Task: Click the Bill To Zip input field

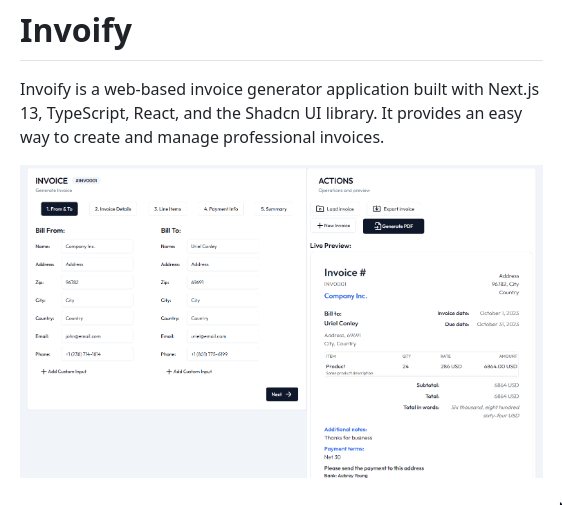Action: 223,282
